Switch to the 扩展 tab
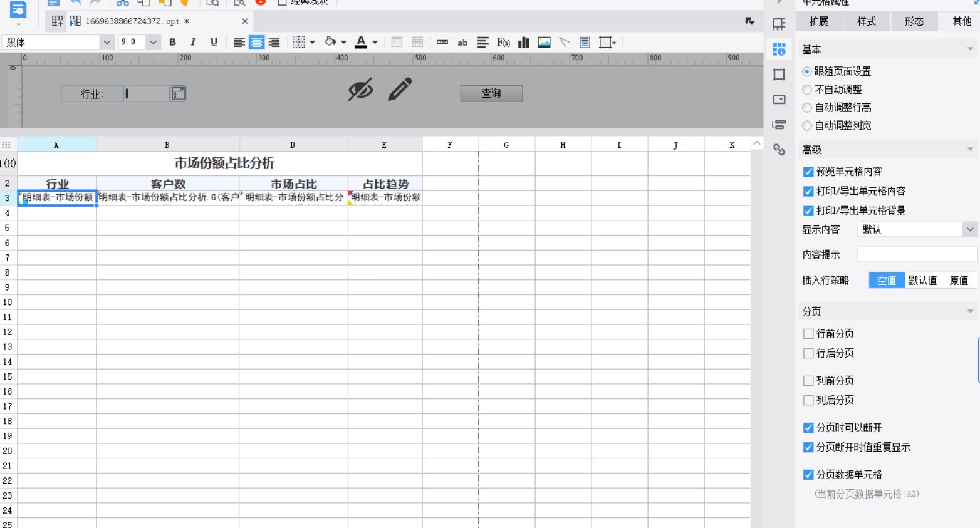 (x=819, y=21)
